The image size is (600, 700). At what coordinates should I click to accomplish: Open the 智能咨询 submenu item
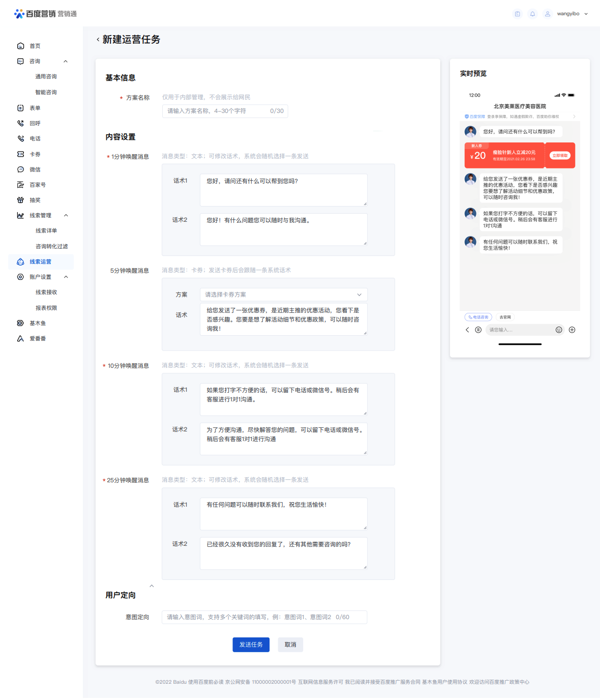[46, 92]
